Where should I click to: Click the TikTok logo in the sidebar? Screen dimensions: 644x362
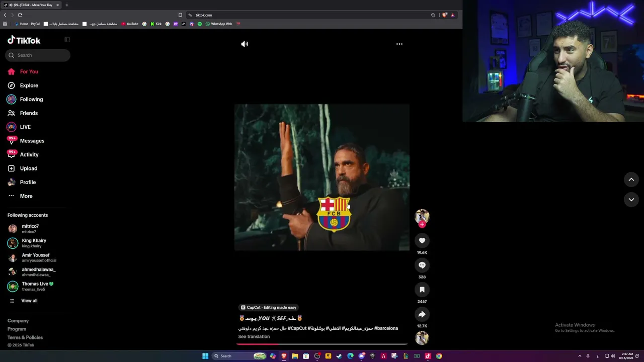24,40
